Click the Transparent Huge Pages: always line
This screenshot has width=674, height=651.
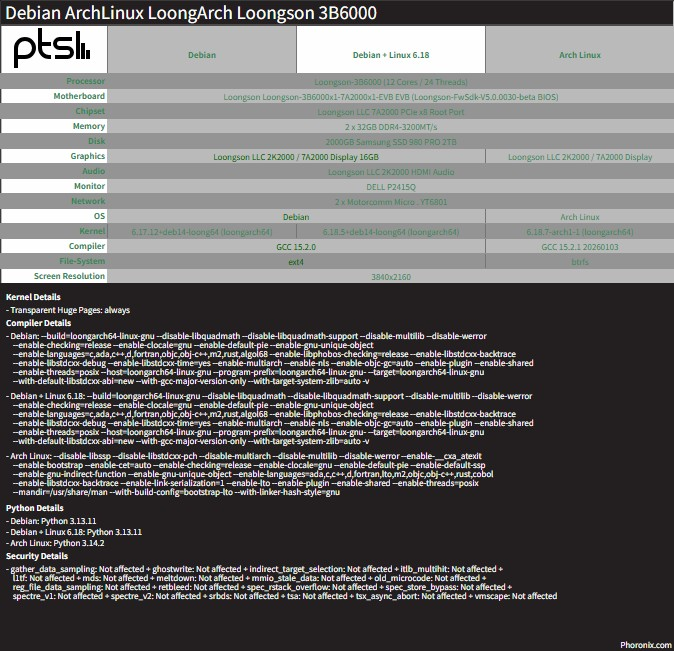[x=68, y=310]
